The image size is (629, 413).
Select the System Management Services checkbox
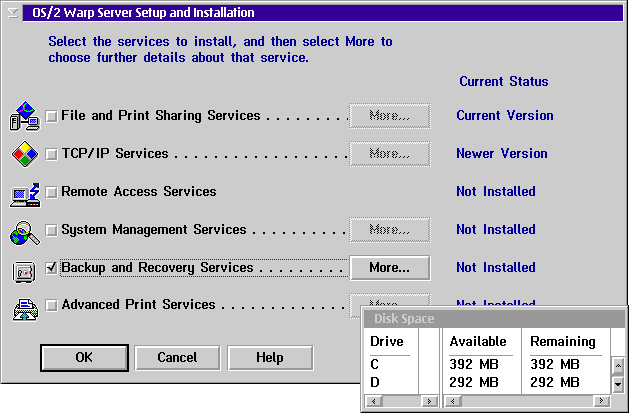click(51, 230)
